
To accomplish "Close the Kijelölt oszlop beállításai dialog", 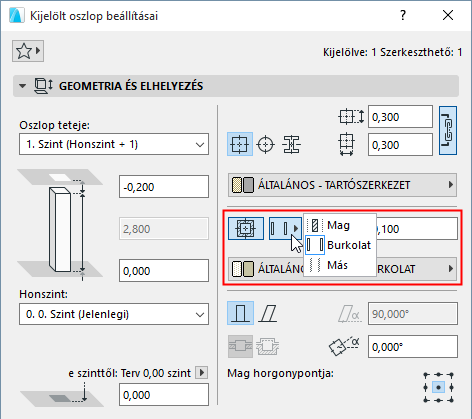I will (x=448, y=15).
